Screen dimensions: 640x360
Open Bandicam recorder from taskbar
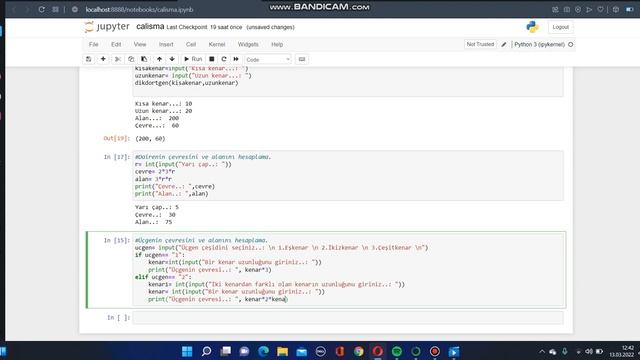tap(435, 351)
